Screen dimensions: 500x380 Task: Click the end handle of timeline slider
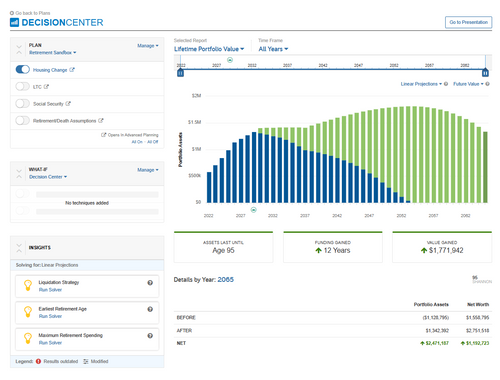pyautogui.click(x=485, y=72)
